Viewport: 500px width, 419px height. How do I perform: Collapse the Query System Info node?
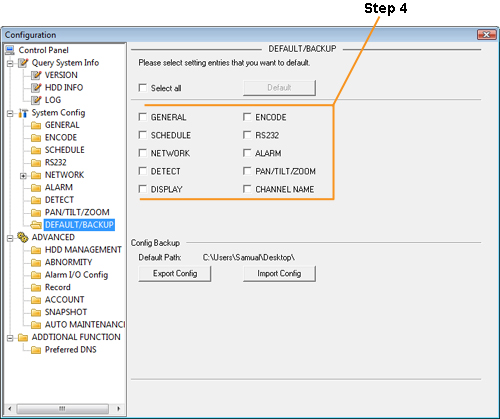click(x=10, y=63)
